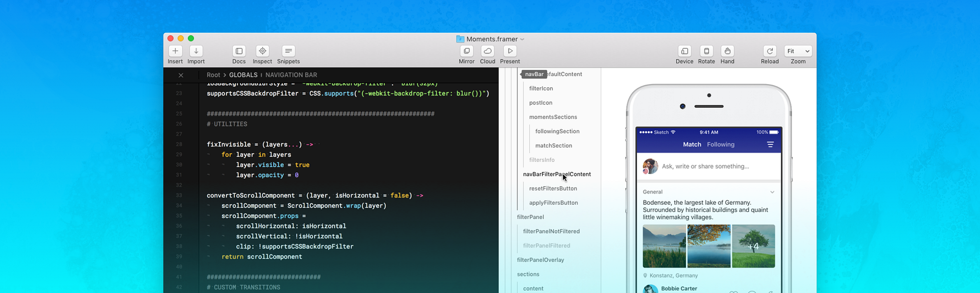Click the '# CUSTOM TRANSITIONS' comment line

coord(244,287)
